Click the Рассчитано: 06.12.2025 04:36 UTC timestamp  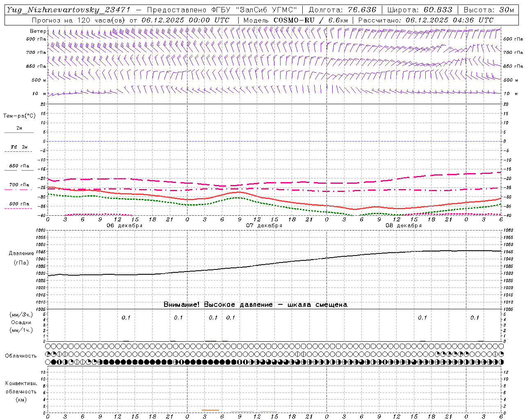pyautogui.click(x=426, y=20)
